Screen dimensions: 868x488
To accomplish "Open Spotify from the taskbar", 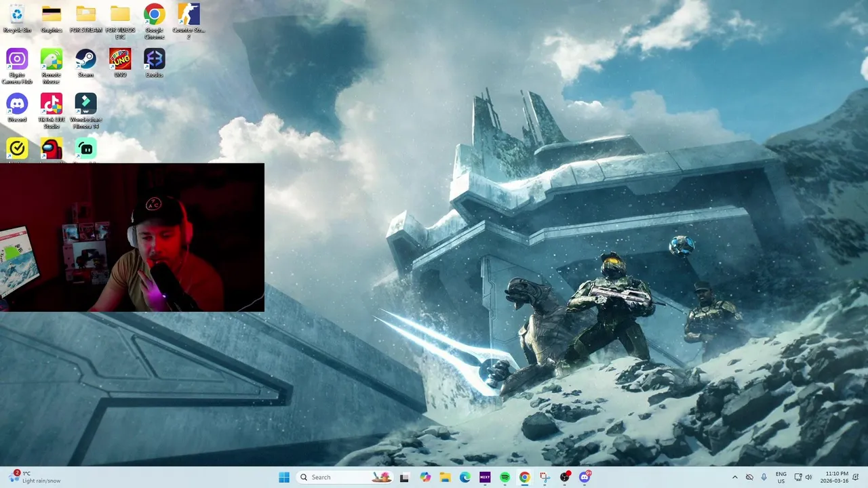I will [505, 477].
